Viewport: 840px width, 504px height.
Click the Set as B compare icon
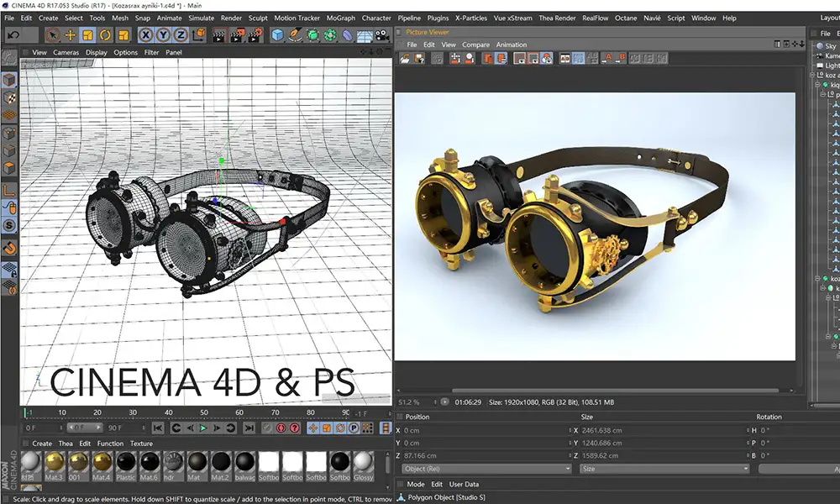[621, 58]
